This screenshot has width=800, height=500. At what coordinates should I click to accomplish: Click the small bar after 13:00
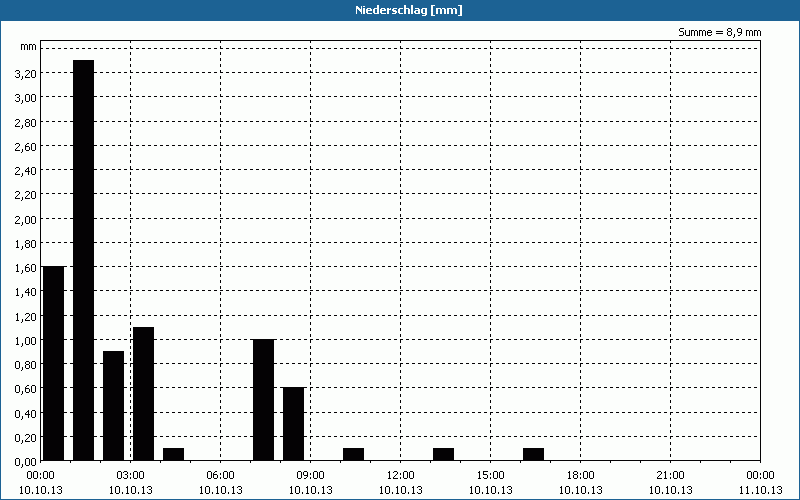click(443, 454)
